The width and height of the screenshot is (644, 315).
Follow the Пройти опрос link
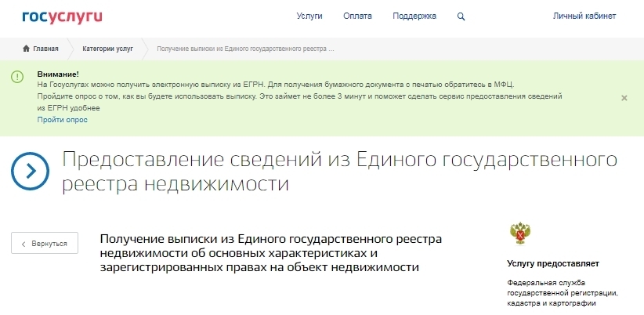pos(63,120)
